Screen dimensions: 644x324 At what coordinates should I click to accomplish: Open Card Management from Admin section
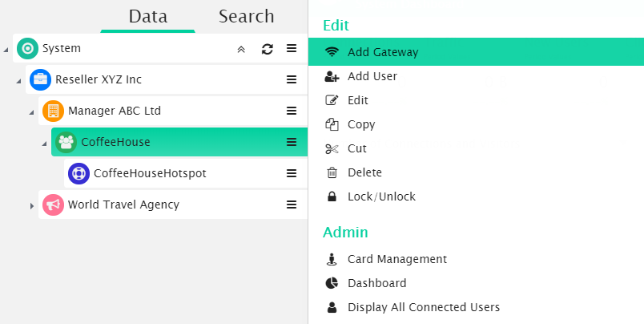[396, 259]
